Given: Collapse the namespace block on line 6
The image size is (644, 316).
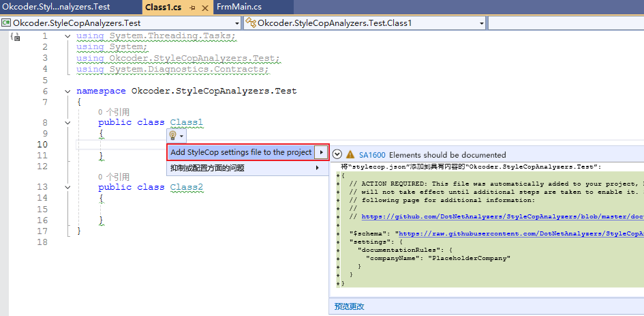Looking at the screenshot, I should coord(67,91).
